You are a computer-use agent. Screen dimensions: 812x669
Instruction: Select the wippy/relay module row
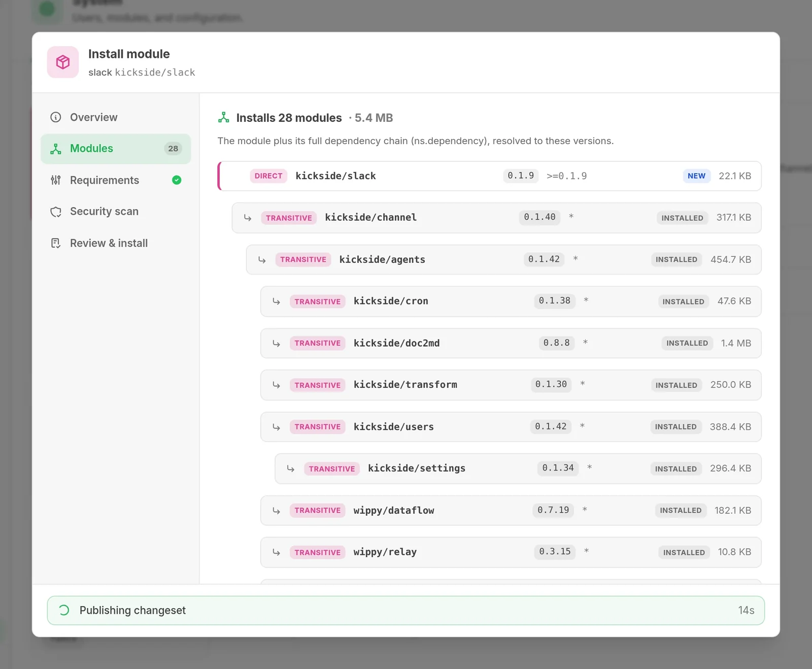511,552
